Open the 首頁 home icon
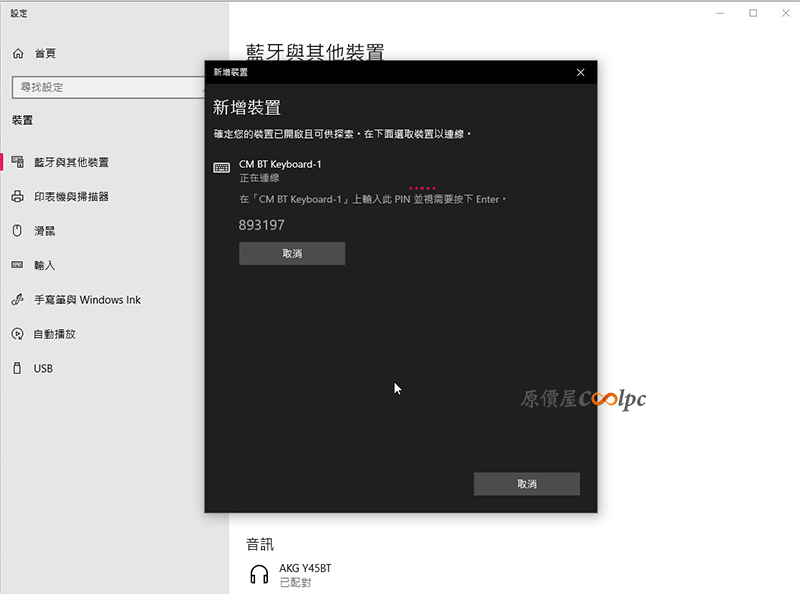The image size is (800, 594). click(x=18, y=53)
